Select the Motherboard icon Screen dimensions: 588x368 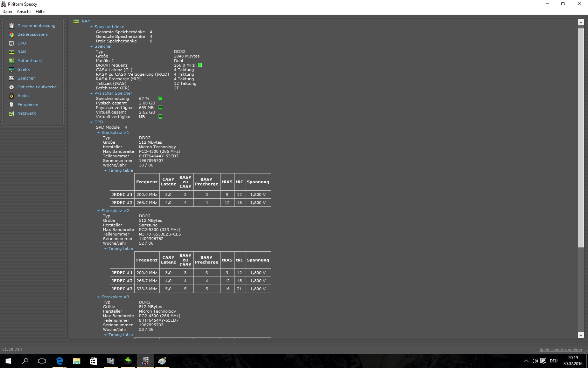(12, 61)
